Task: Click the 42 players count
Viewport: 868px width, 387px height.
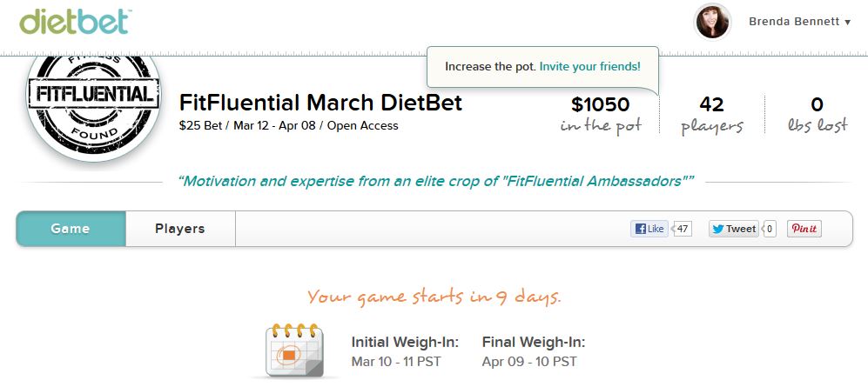Action: pos(711,105)
